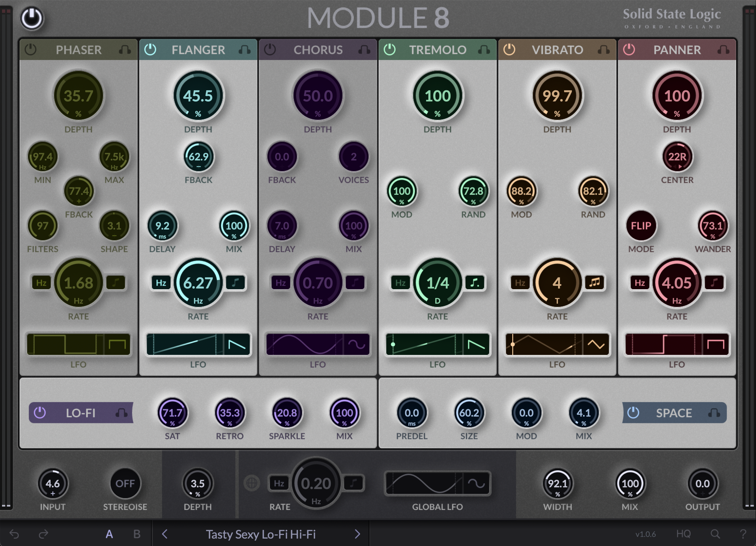Click the Phaser DEPTH knob showing 35.7%
The image size is (756, 546).
(78, 96)
